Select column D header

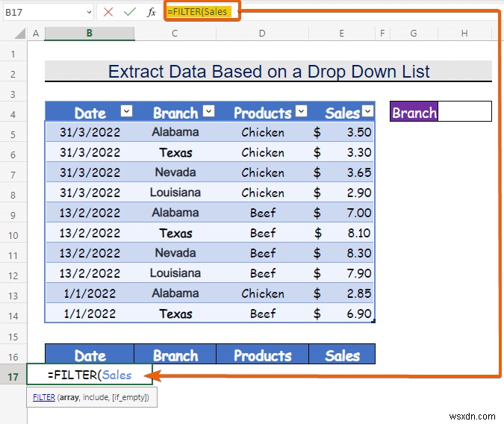tap(262, 33)
